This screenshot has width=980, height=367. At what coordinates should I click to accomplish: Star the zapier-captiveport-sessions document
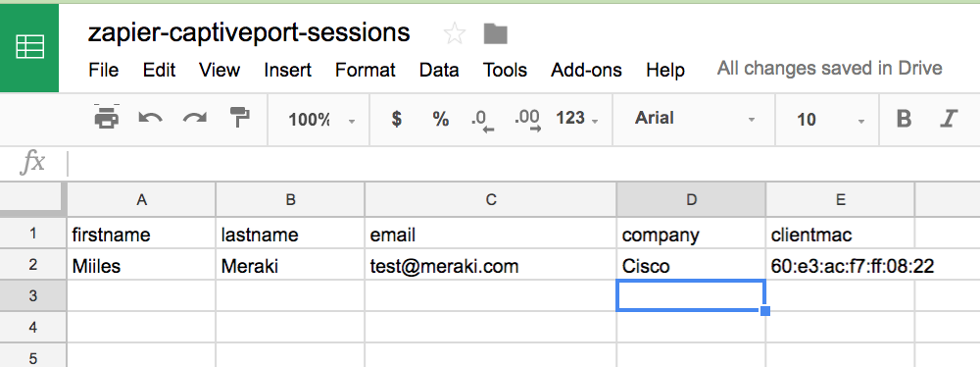[455, 33]
